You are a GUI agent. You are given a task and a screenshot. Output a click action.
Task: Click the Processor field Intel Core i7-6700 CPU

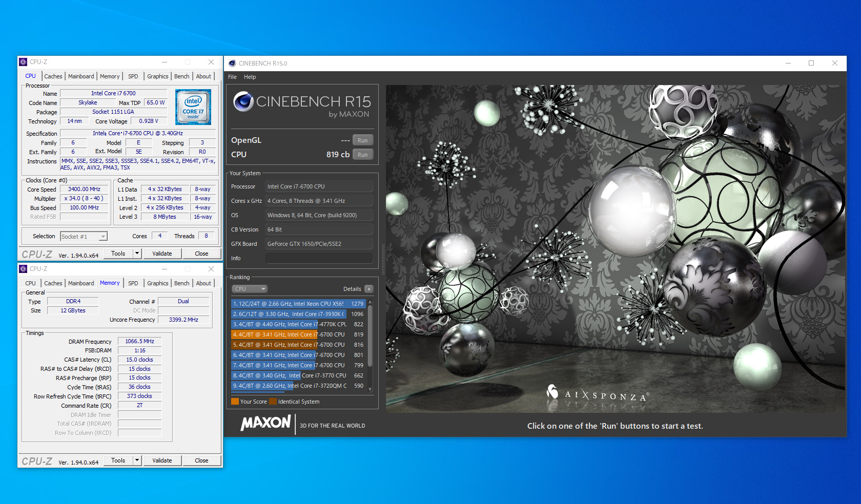[x=319, y=186]
